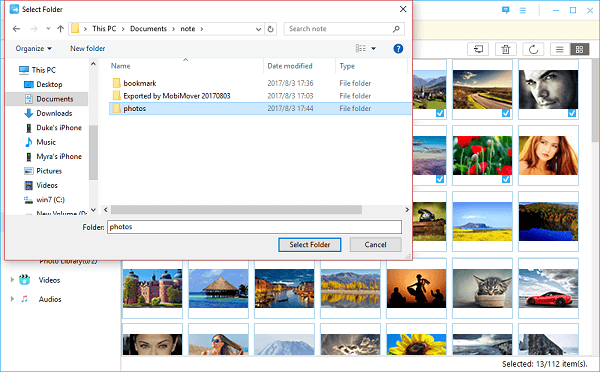Click the Select Folder button
The height and width of the screenshot is (372, 600).
click(310, 245)
